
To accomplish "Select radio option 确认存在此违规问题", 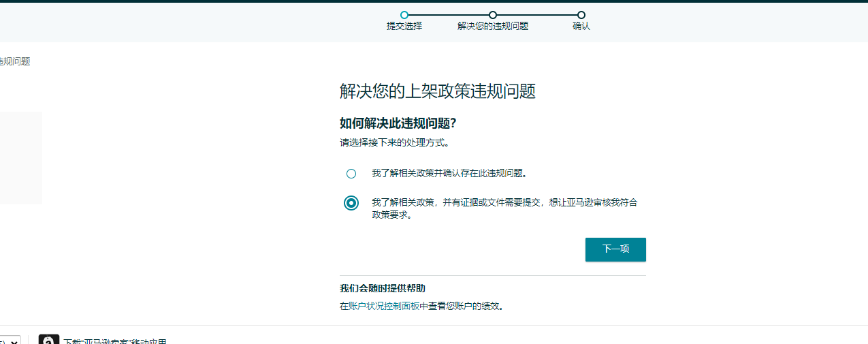I will pos(351,174).
